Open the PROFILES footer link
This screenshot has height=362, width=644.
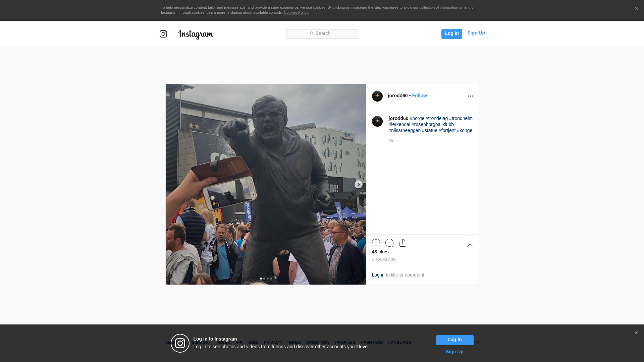pyautogui.click(x=345, y=343)
